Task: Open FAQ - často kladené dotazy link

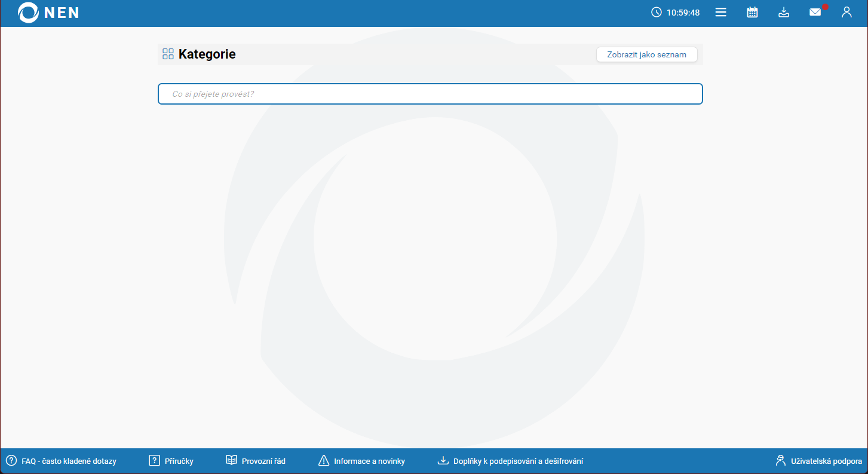Action: 61,461
